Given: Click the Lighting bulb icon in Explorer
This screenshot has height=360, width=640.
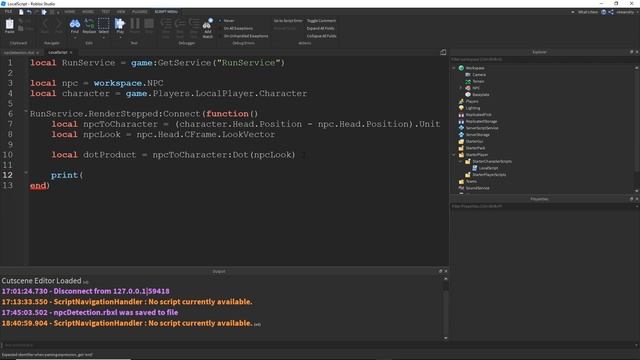Looking at the screenshot, I should pos(461,108).
